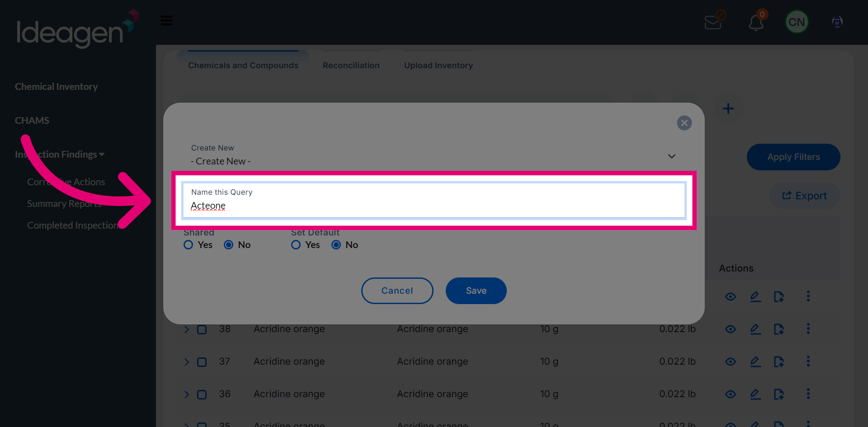The height and width of the screenshot is (427, 868).
Task: Click row 38 name 'Acridine orange'
Action: pyautogui.click(x=289, y=329)
